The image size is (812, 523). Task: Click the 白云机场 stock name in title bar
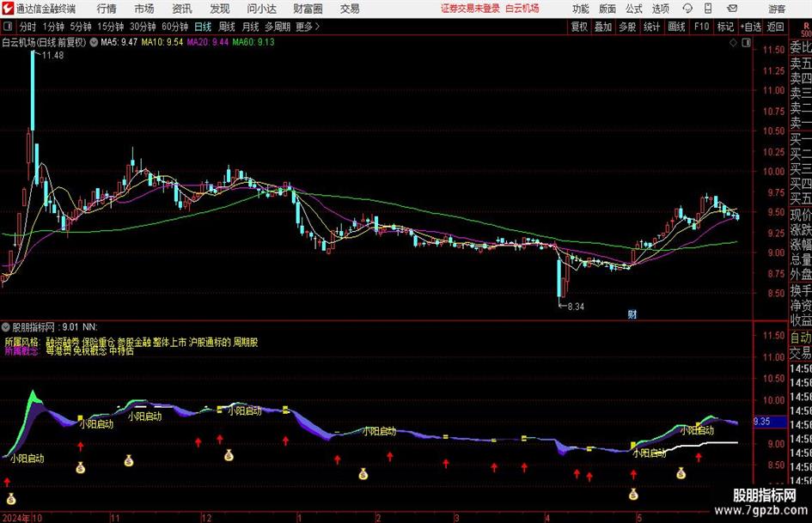[522, 9]
